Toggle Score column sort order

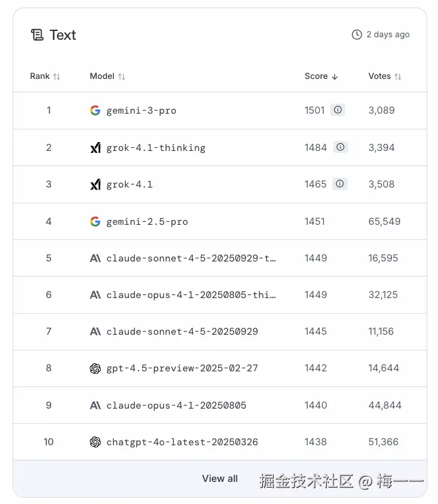321,76
